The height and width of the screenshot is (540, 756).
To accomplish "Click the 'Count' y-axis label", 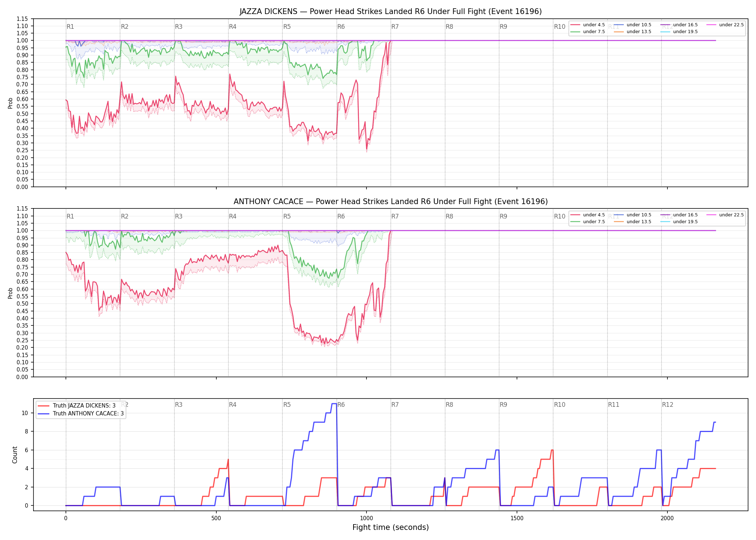I will click(15, 455).
